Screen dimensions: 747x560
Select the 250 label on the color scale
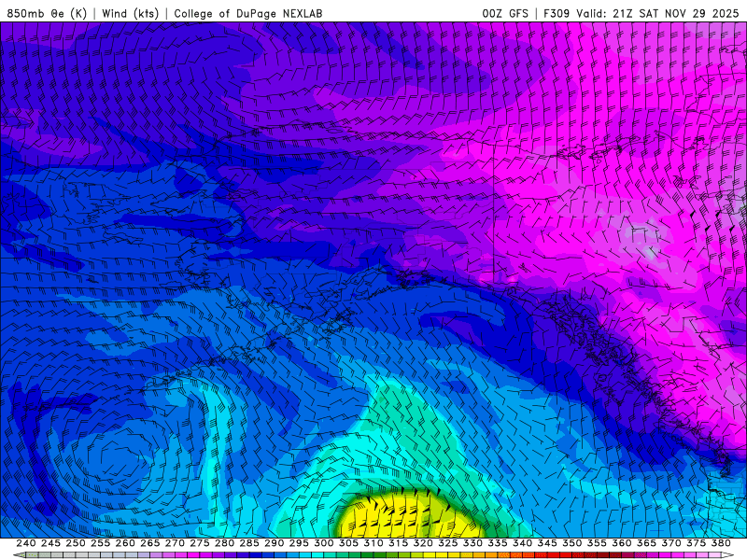point(76,543)
